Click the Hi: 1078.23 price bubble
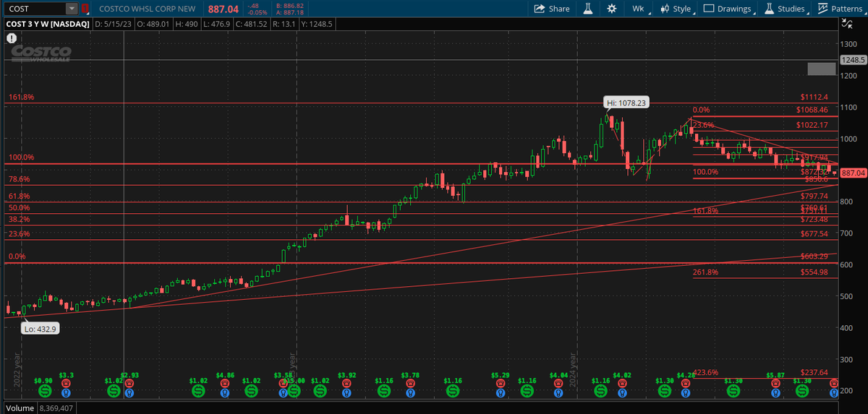The width and height of the screenshot is (868, 414). [626, 103]
